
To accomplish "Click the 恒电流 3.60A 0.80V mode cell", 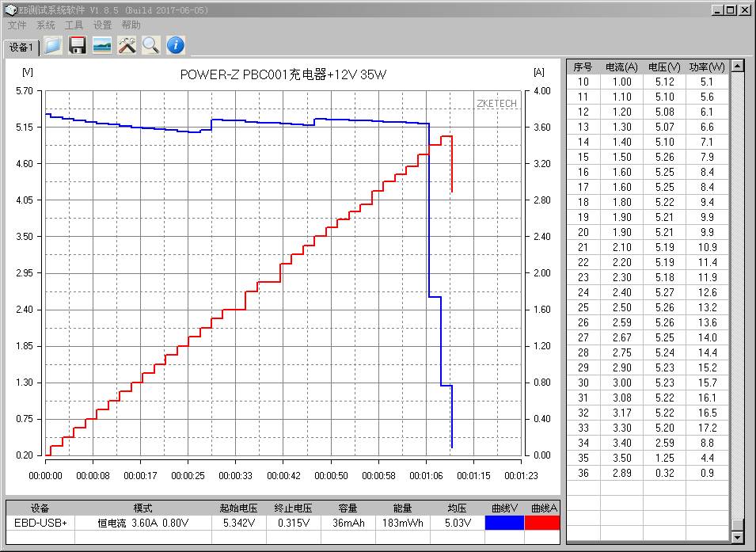I will tap(142, 523).
